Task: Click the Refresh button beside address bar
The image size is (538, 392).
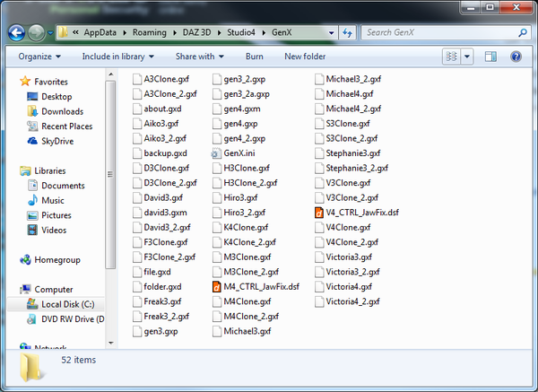Action: pos(347,33)
